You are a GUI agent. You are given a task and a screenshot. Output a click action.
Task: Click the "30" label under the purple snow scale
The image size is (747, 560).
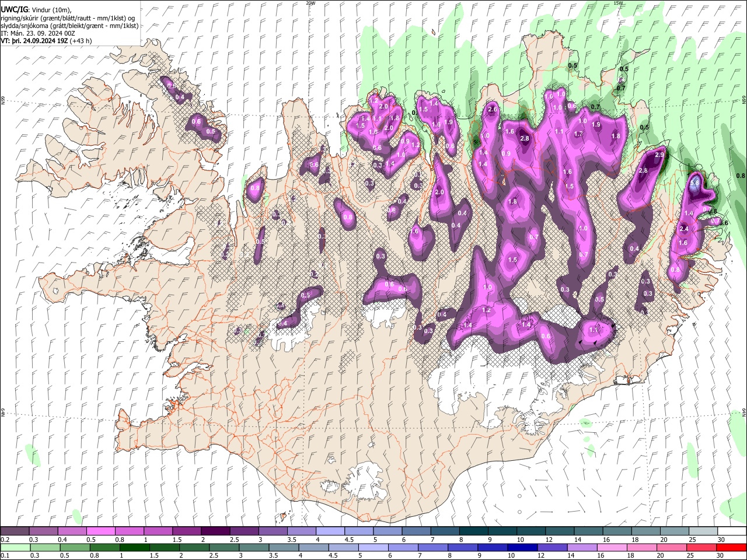pyautogui.click(x=721, y=540)
